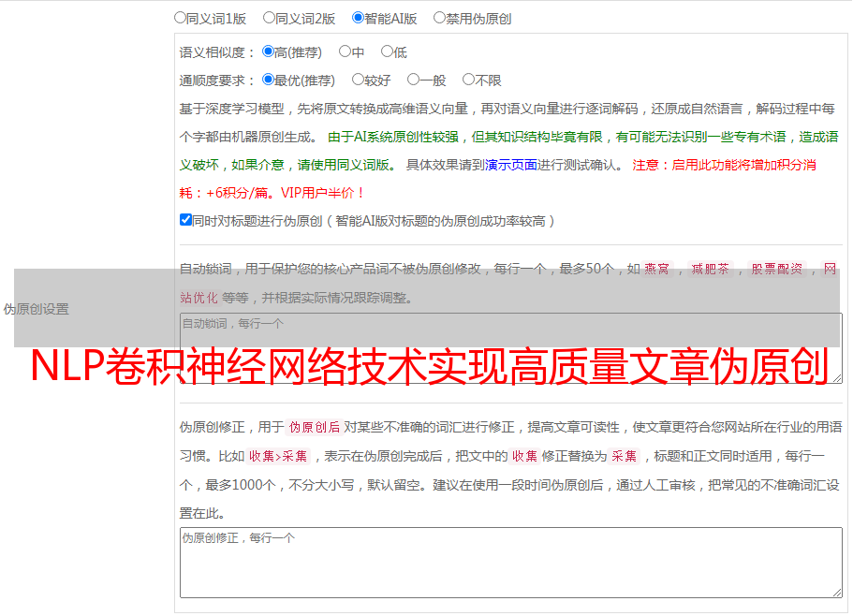Set 通顺度要求 to 一般
The width and height of the screenshot is (853, 616).
414,80
